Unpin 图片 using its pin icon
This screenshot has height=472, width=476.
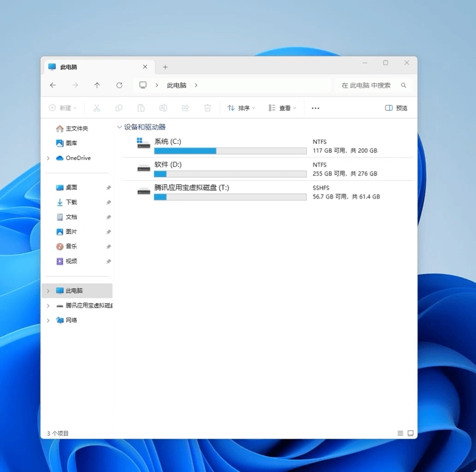pyautogui.click(x=108, y=232)
